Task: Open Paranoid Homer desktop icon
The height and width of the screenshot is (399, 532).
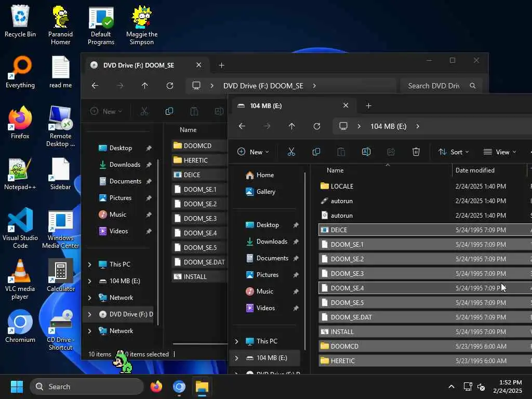Action: (60, 25)
